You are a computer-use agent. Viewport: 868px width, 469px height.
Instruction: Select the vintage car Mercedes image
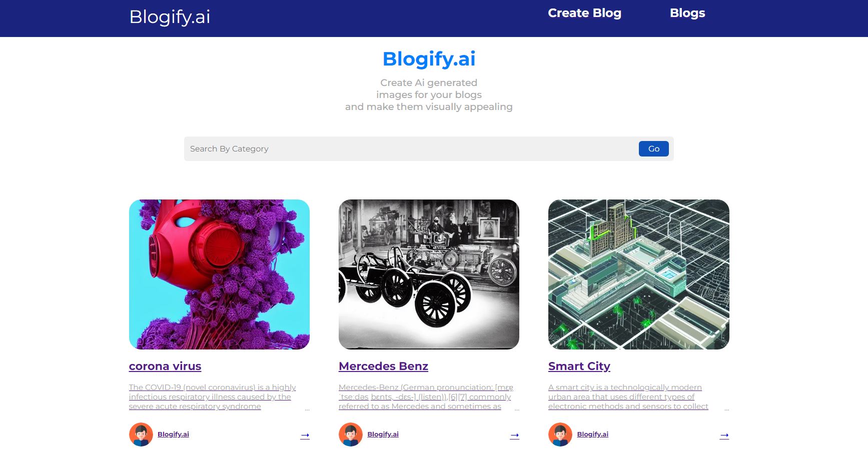429,274
